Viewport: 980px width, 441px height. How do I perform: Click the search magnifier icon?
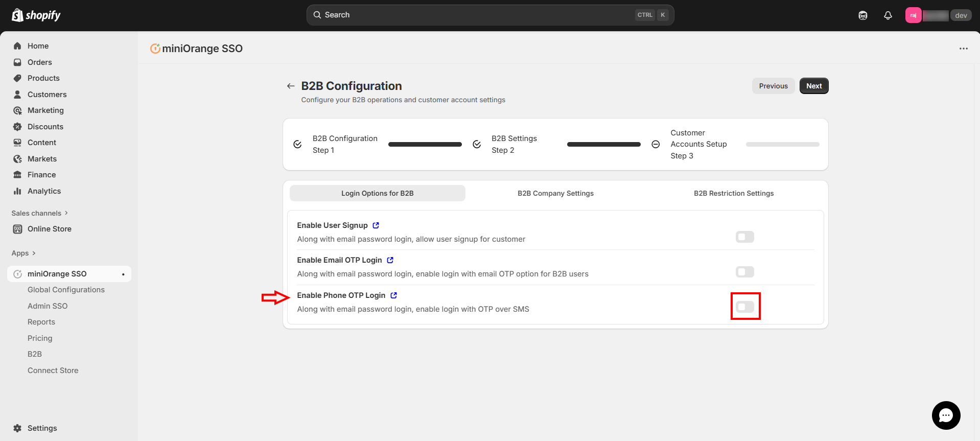[x=317, y=15]
